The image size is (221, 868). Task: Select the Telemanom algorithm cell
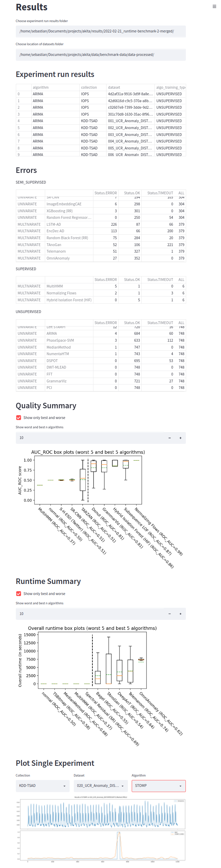point(69,252)
